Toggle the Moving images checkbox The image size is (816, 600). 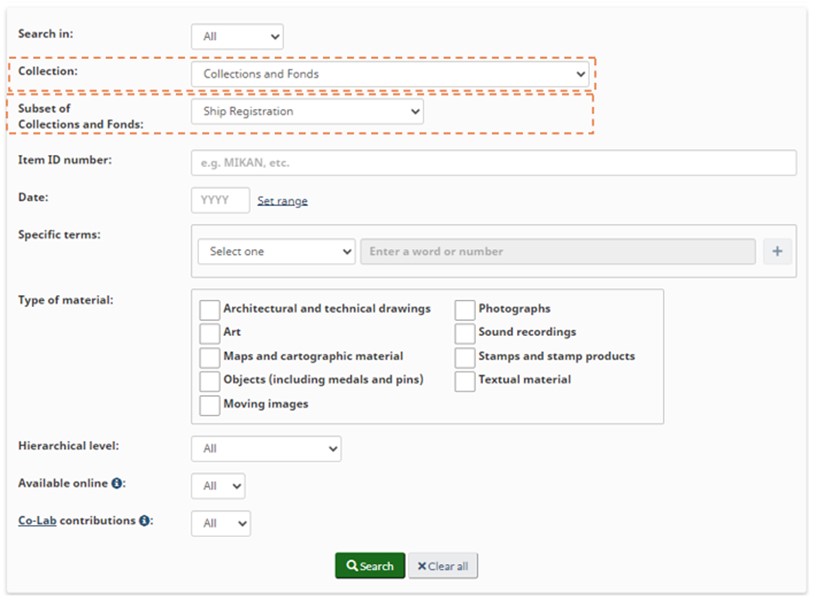click(209, 405)
